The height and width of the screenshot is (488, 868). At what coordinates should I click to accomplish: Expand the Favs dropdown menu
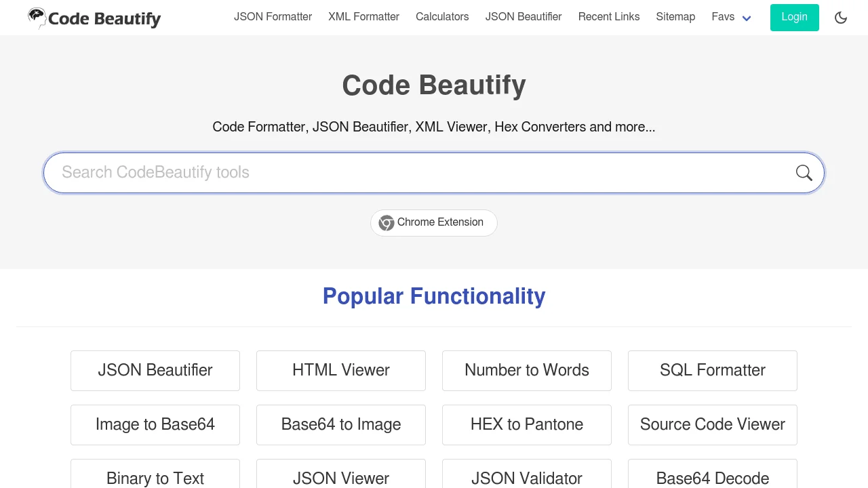[x=731, y=17]
